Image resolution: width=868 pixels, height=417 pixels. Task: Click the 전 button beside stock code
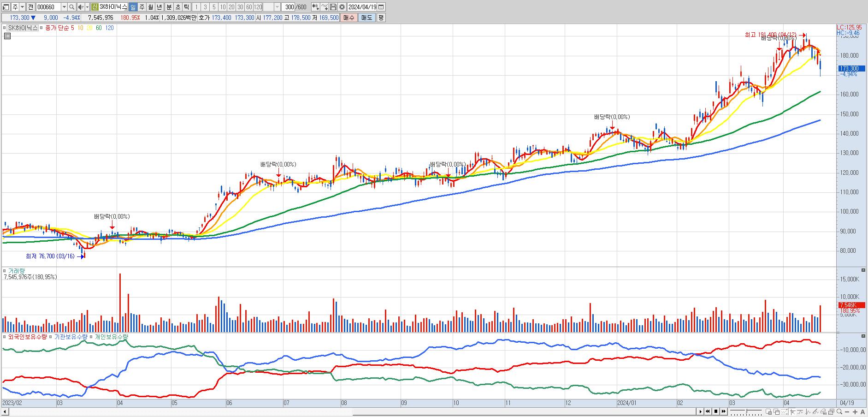(30, 7)
